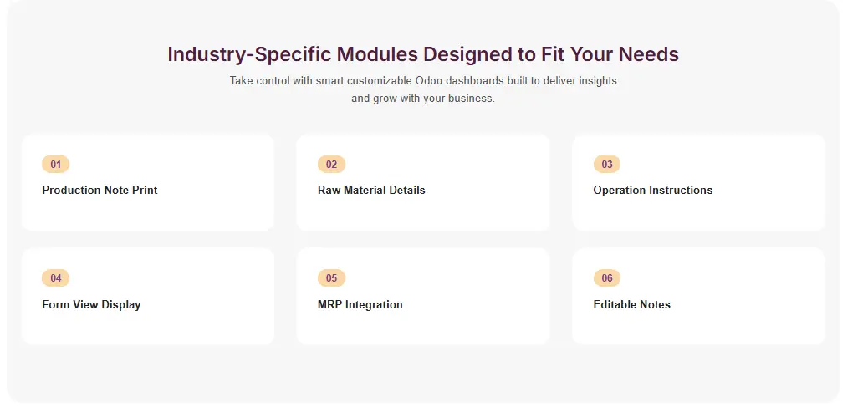Click the 04 number badge
The width and height of the screenshot is (868, 407).
55,278
